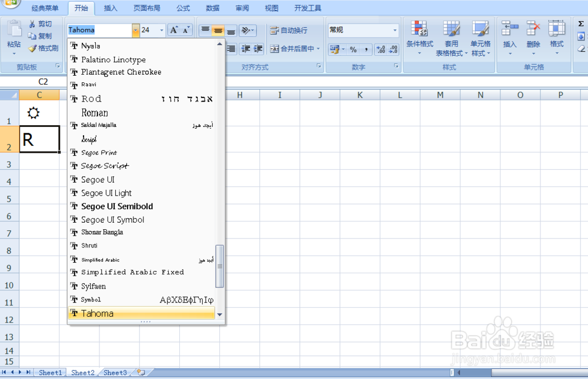Choose Segoe UI Semibold font
The image size is (588, 379).
pos(142,206)
